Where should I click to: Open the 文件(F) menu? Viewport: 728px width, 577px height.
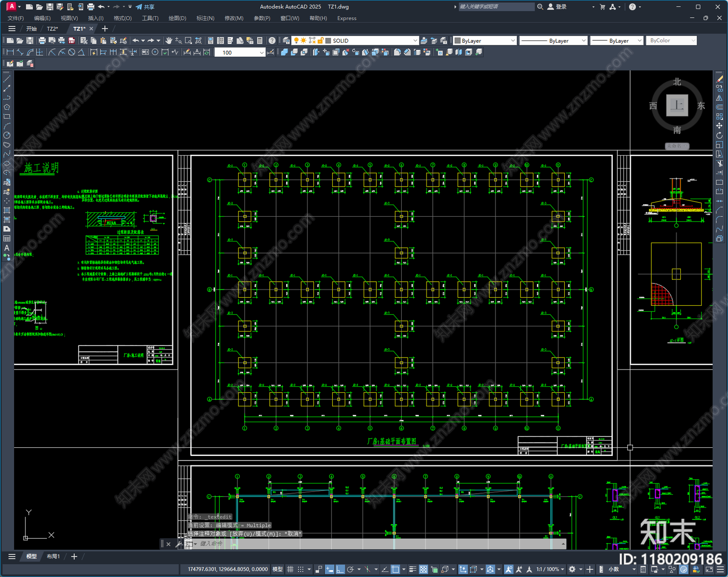16,18
